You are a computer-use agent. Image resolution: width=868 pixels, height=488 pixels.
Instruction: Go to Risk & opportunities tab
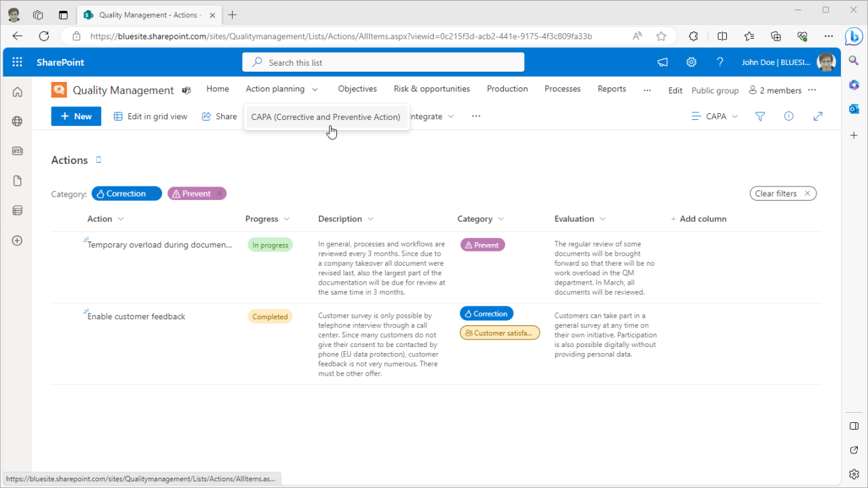(431, 89)
